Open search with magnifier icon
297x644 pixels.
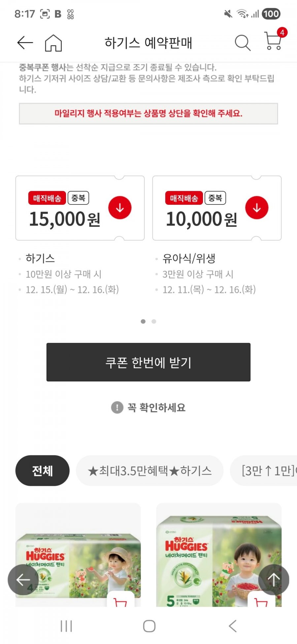click(x=243, y=43)
